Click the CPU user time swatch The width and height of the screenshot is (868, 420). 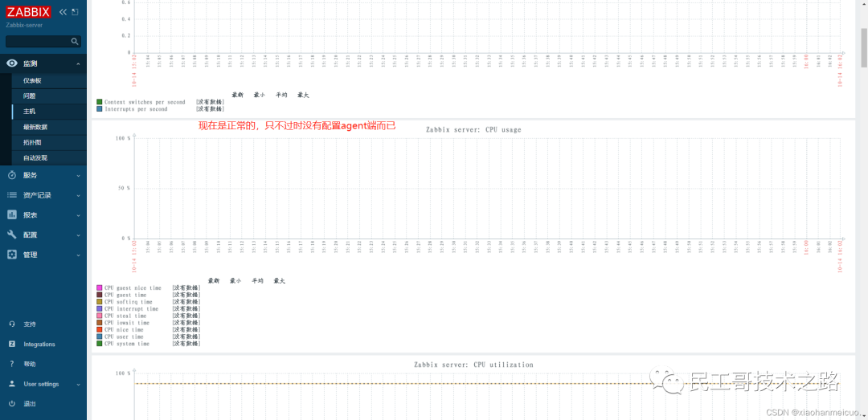click(100, 336)
